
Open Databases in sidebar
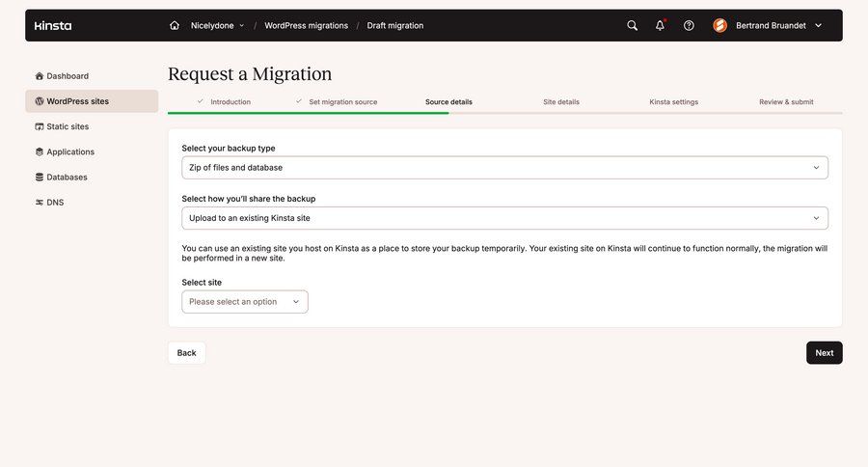click(67, 178)
